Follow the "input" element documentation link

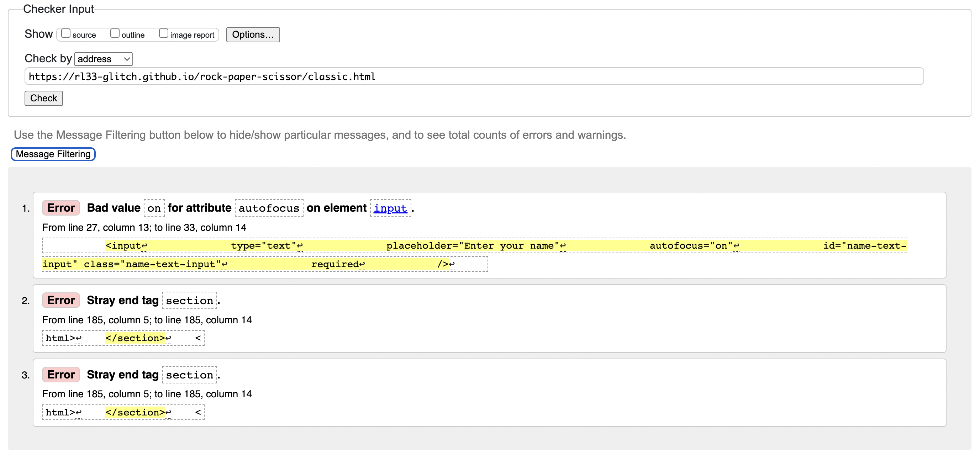click(x=390, y=208)
